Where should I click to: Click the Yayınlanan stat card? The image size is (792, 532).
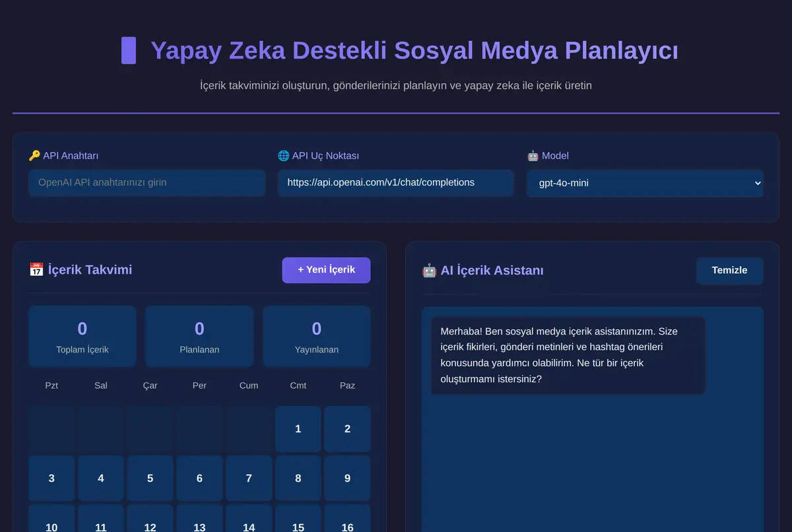(x=317, y=336)
